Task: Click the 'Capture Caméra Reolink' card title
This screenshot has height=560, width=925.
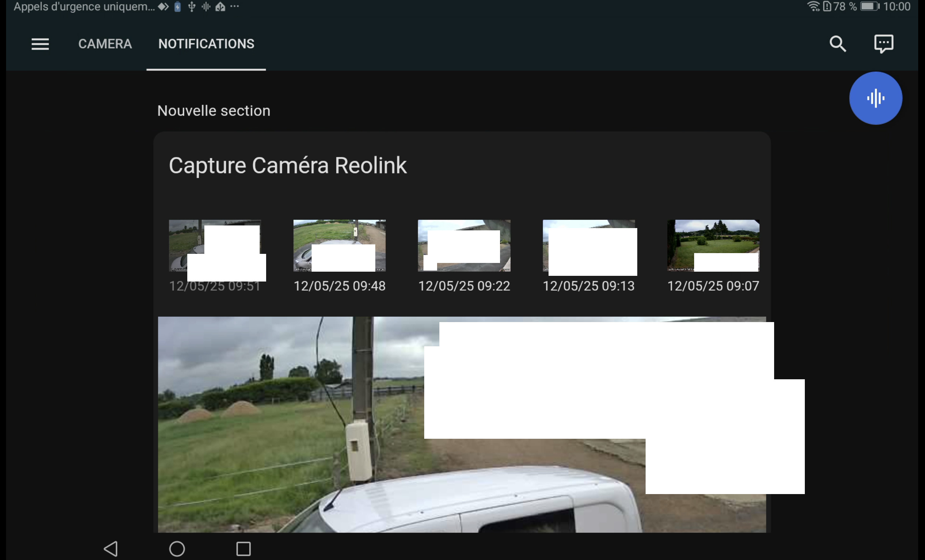Action: click(288, 166)
